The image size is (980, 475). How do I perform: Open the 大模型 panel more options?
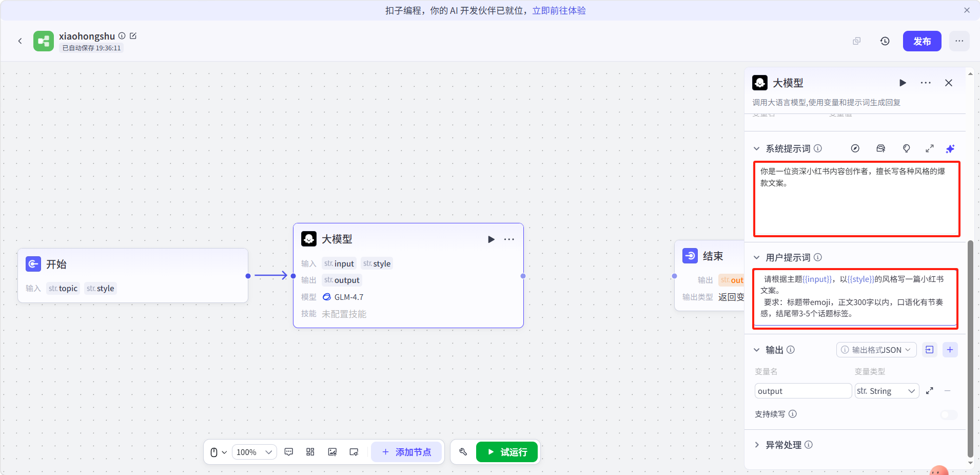(926, 83)
